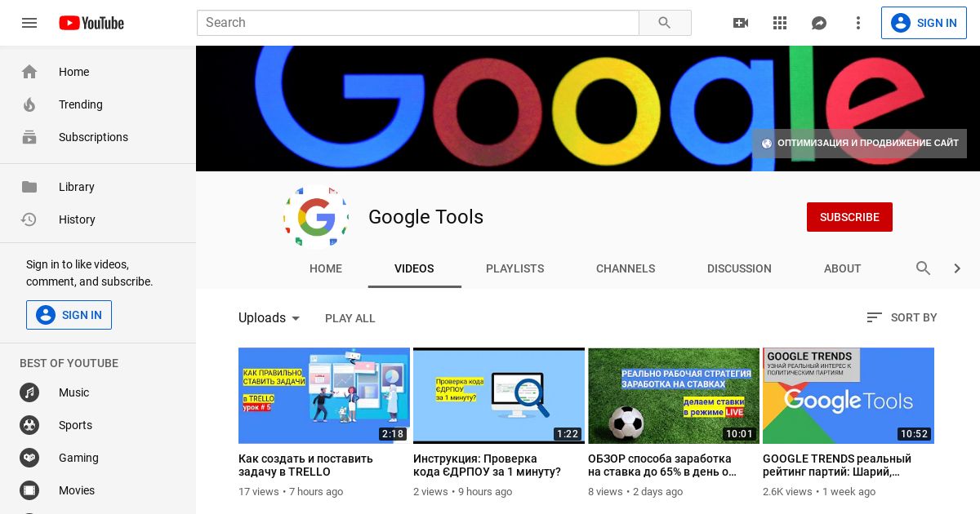Click the Home icon in sidebar
This screenshot has width=980, height=514.
(x=29, y=72)
